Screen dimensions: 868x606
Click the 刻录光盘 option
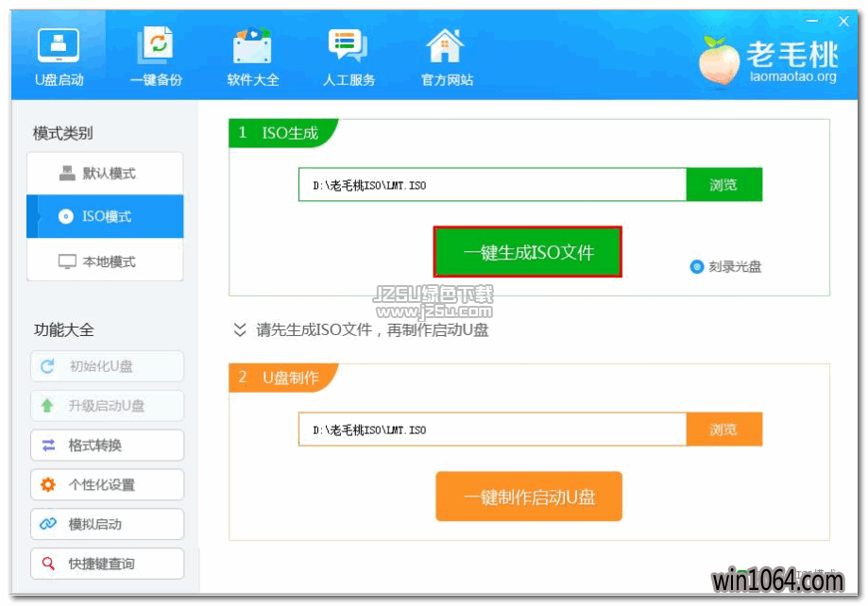pos(725,267)
